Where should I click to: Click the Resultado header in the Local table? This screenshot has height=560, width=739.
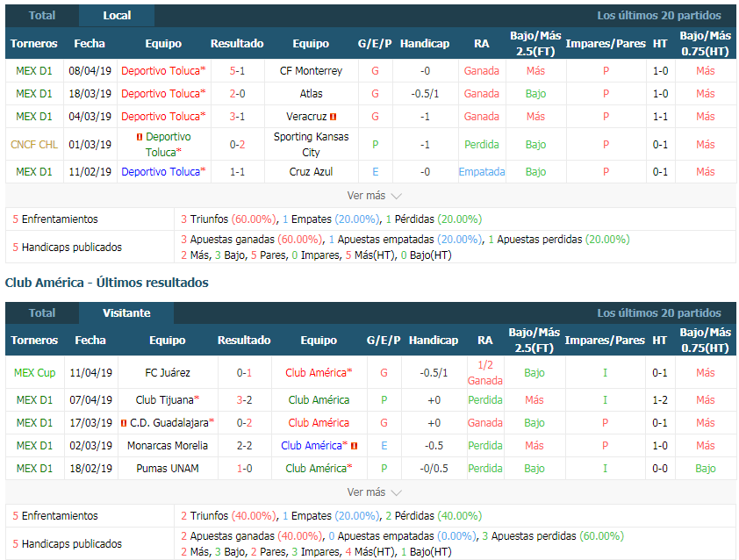point(237,44)
